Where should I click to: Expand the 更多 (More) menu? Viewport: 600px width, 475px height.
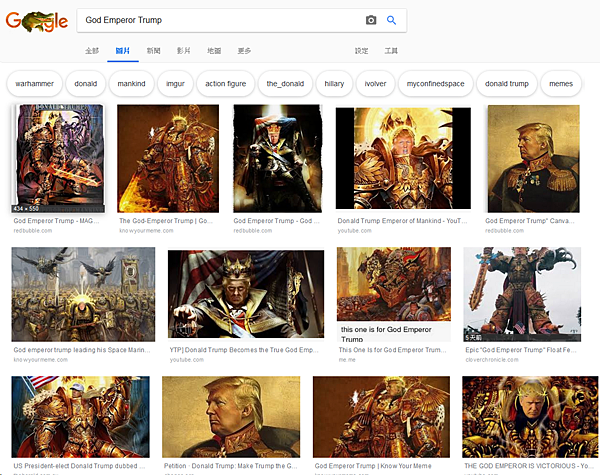pos(244,51)
